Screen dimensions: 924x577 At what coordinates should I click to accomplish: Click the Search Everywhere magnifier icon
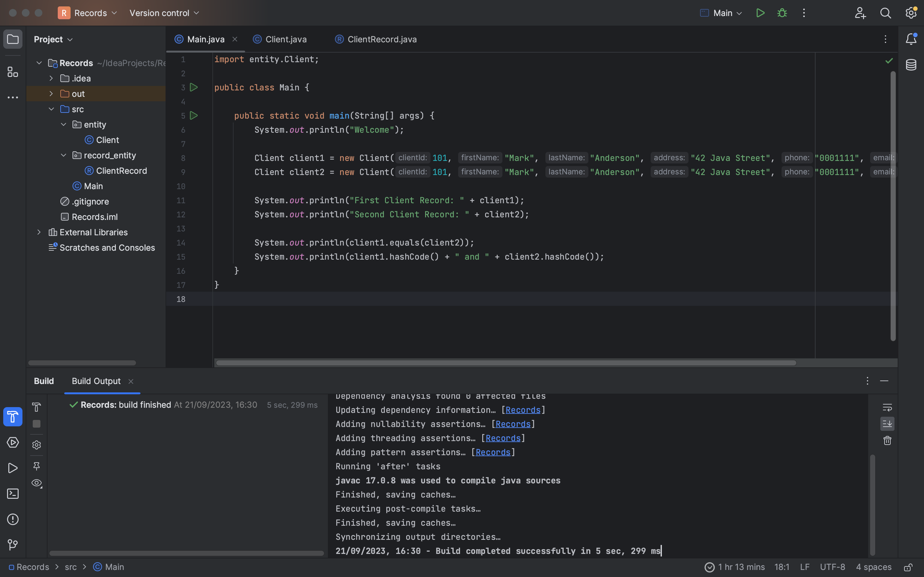pos(886,13)
